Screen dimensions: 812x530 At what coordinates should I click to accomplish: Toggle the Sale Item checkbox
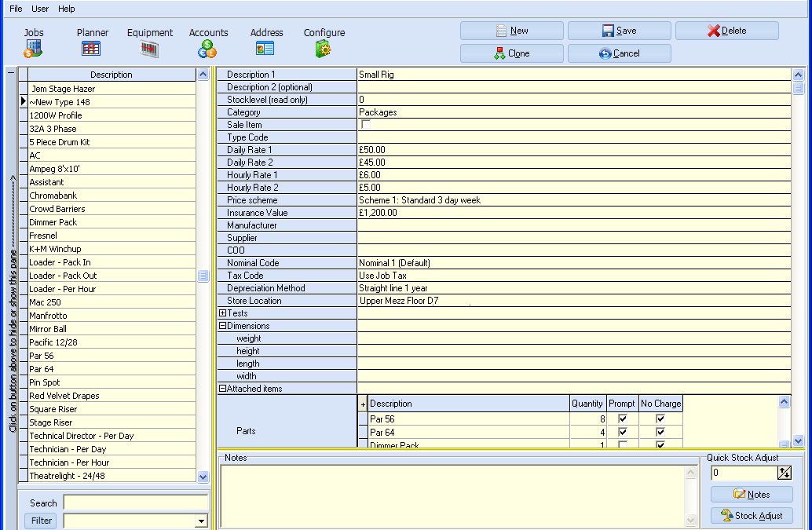pos(365,125)
